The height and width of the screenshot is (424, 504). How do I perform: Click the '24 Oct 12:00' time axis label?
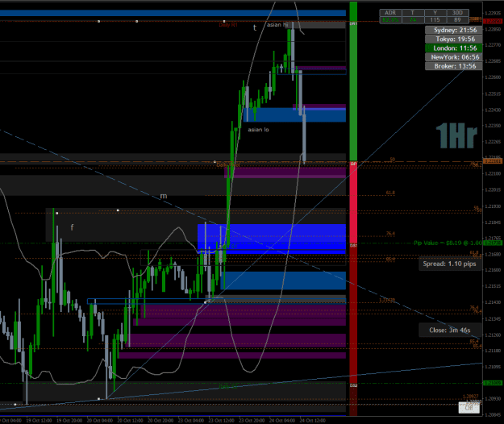[313, 420]
